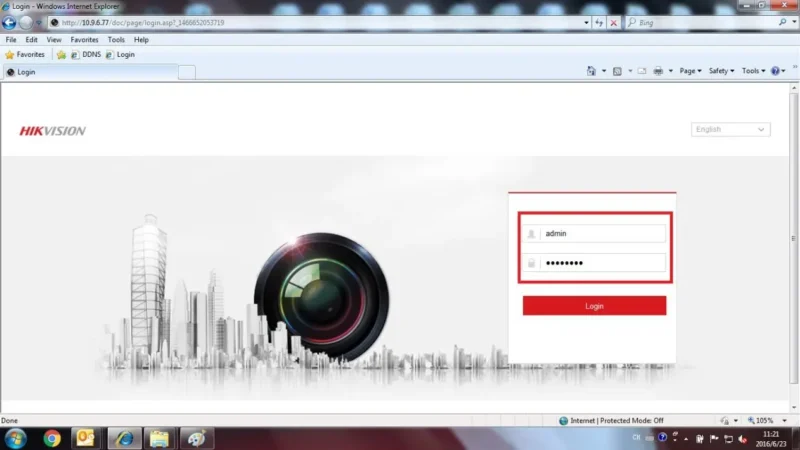
Task: Expand the Home button dropdown arrow
Action: pyautogui.click(x=604, y=71)
